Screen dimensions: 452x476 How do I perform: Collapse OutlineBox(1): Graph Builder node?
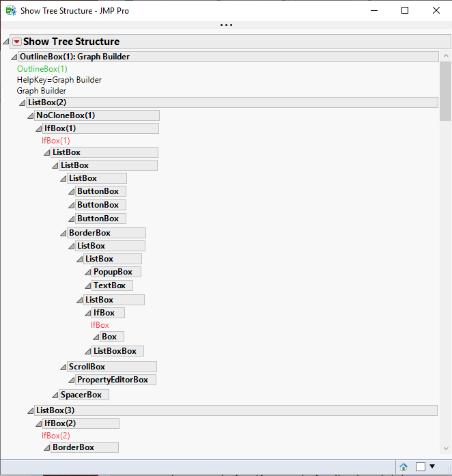14,57
